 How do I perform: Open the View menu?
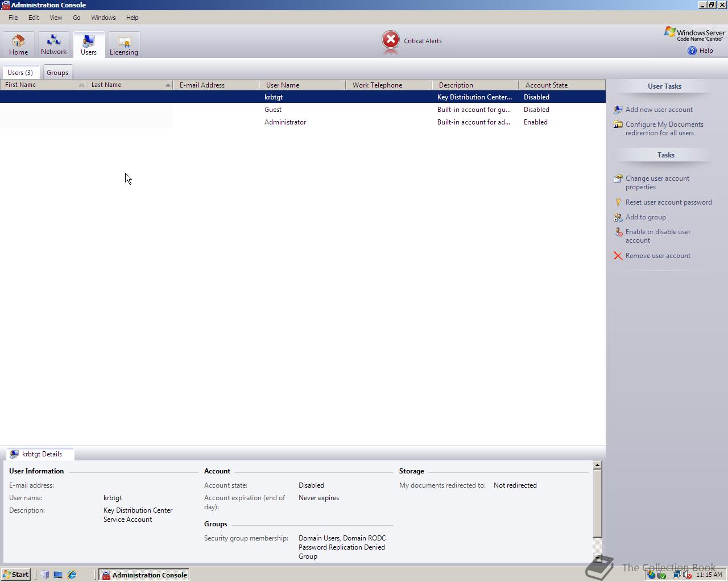(x=56, y=18)
